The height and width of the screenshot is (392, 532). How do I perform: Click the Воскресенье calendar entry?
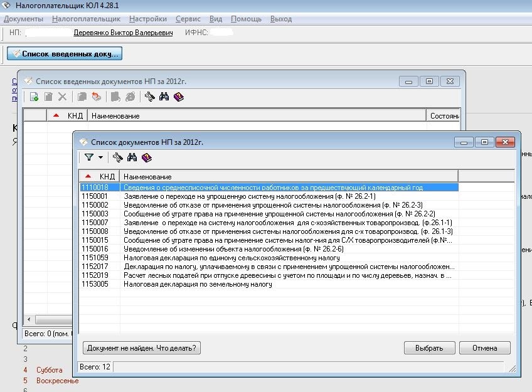click(57, 381)
